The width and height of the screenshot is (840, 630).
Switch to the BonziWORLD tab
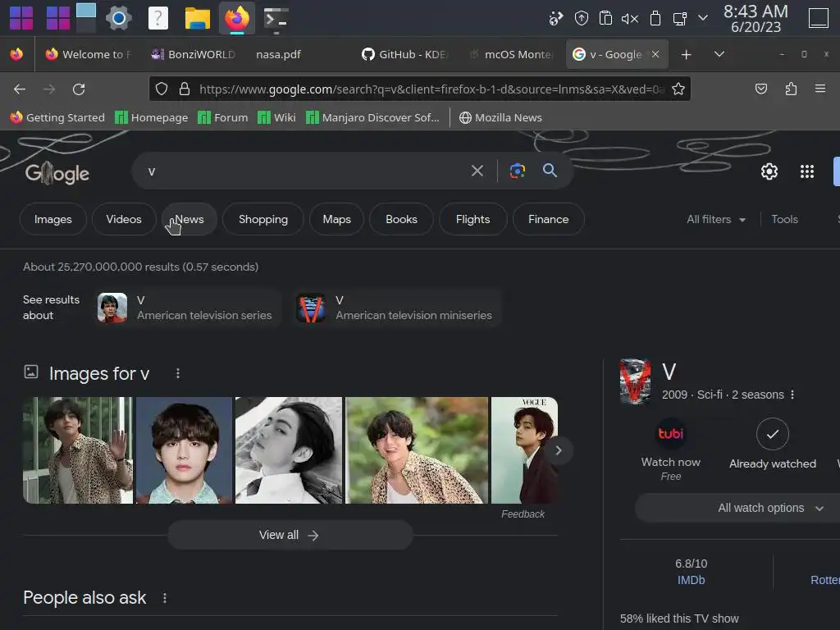point(194,54)
